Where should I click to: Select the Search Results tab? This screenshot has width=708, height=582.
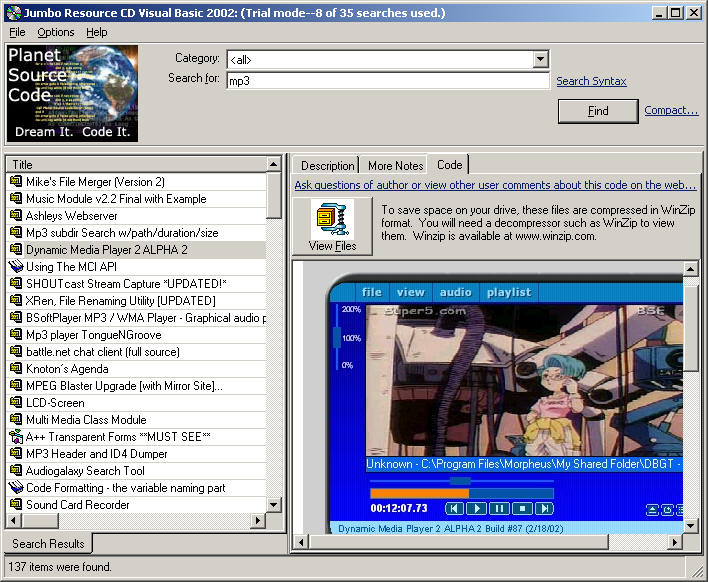[48, 544]
